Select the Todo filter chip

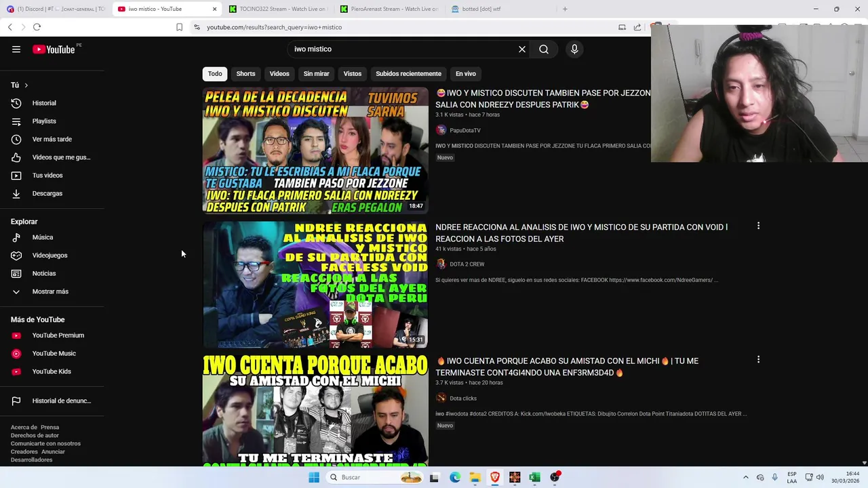point(215,74)
